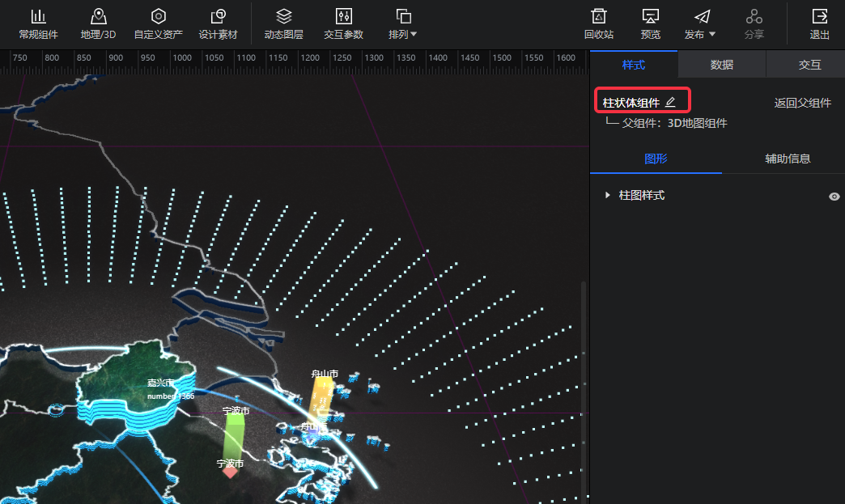
Task: Toggle visibility eye for 柱图样式
Action: pos(834,197)
